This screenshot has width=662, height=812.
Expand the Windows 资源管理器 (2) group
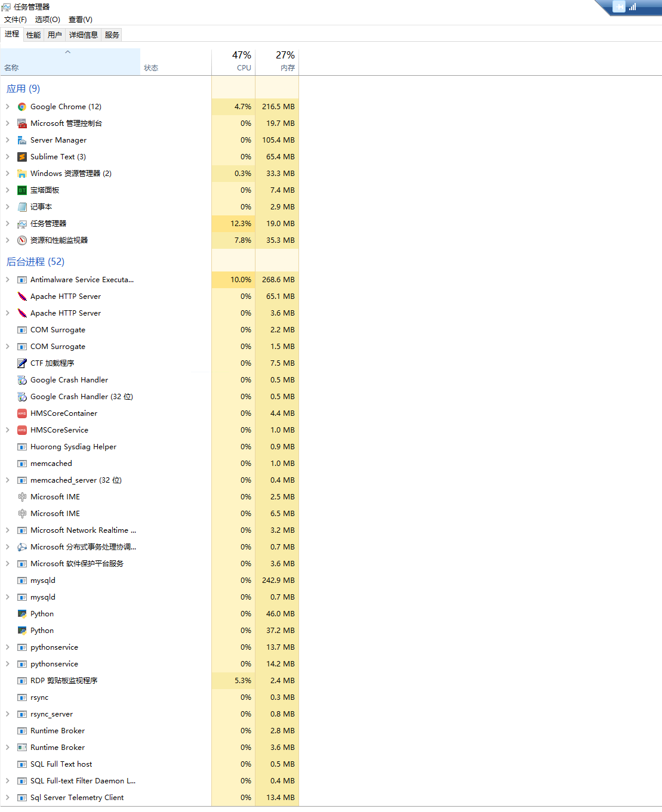[7, 174]
